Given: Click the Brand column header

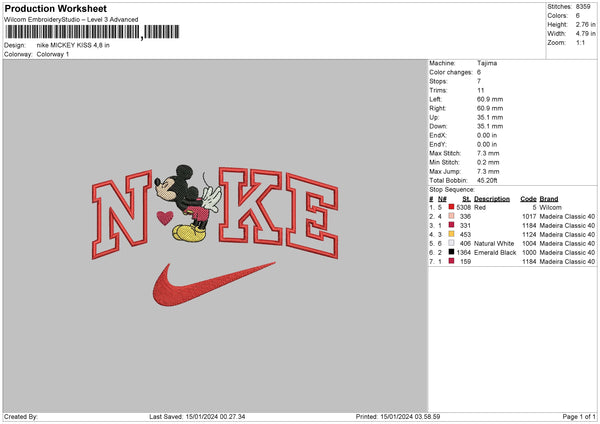Looking at the screenshot, I should click(x=549, y=199).
